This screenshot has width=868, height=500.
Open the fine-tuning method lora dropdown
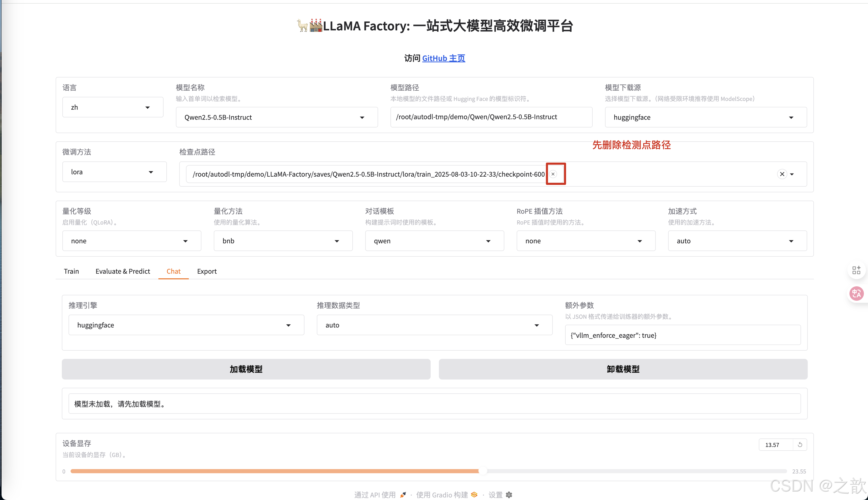pyautogui.click(x=114, y=172)
